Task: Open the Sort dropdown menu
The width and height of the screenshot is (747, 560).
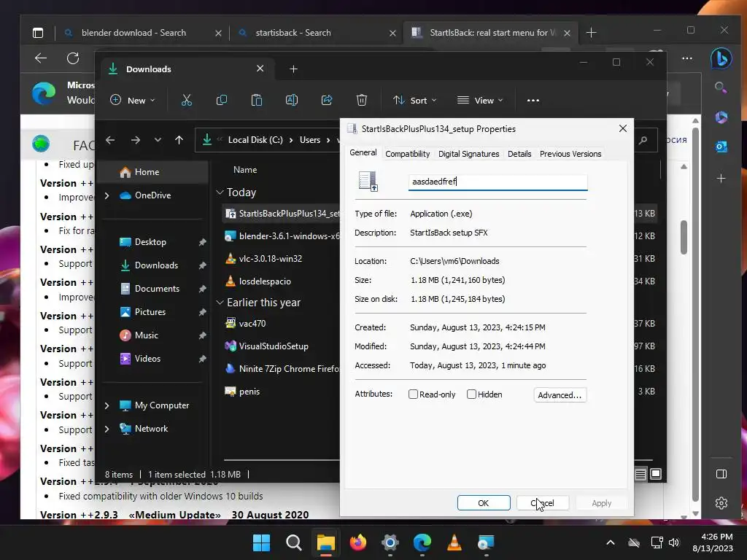Action: point(414,100)
